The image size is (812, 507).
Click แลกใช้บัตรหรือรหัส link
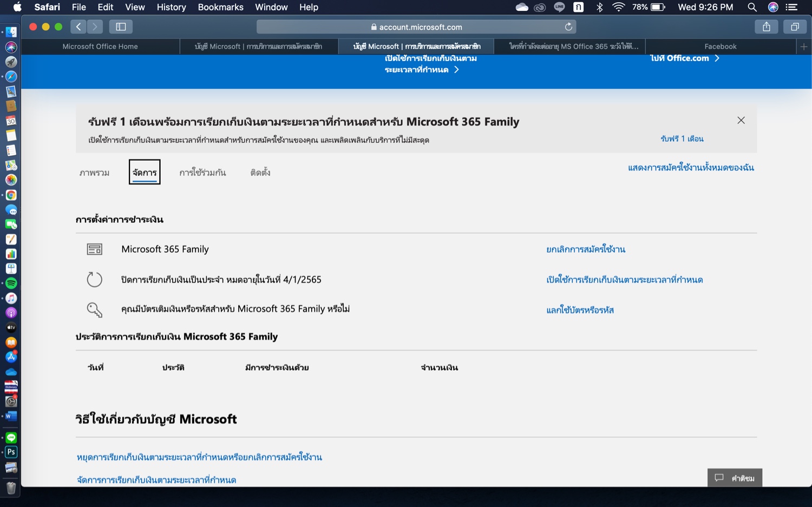point(580,310)
